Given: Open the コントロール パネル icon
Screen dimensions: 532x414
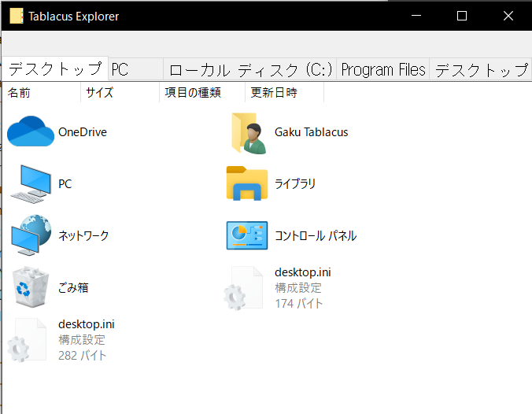Looking at the screenshot, I should click(x=247, y=235).
